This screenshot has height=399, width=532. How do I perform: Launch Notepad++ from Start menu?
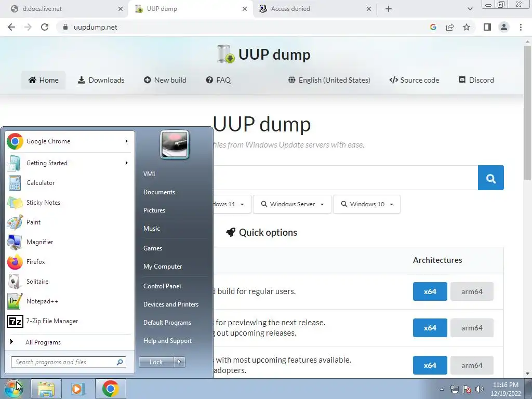(69, 301)
